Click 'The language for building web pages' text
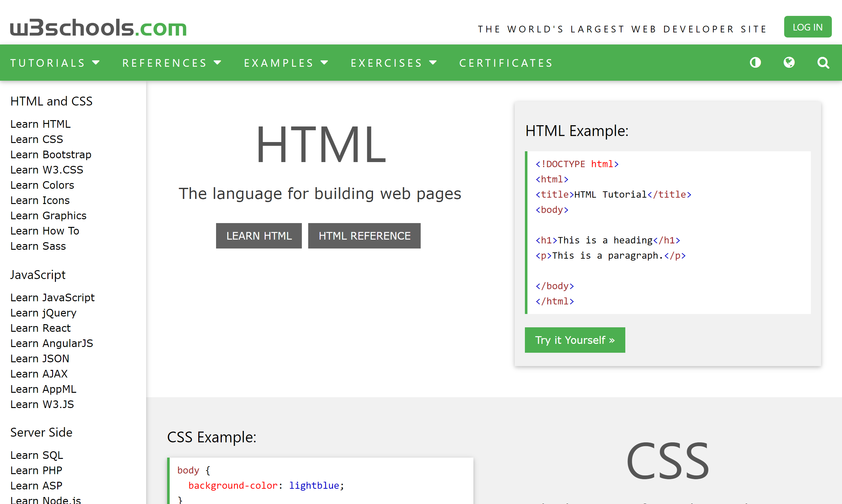Viewport: 842px width, 504px height. [320, 194]
